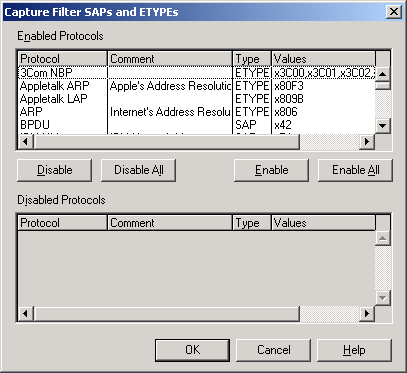Image resolution: width=407 pixels, height=373 pixels.
Task: Click the x42 value cell
Action: click(x=323, y=125)
